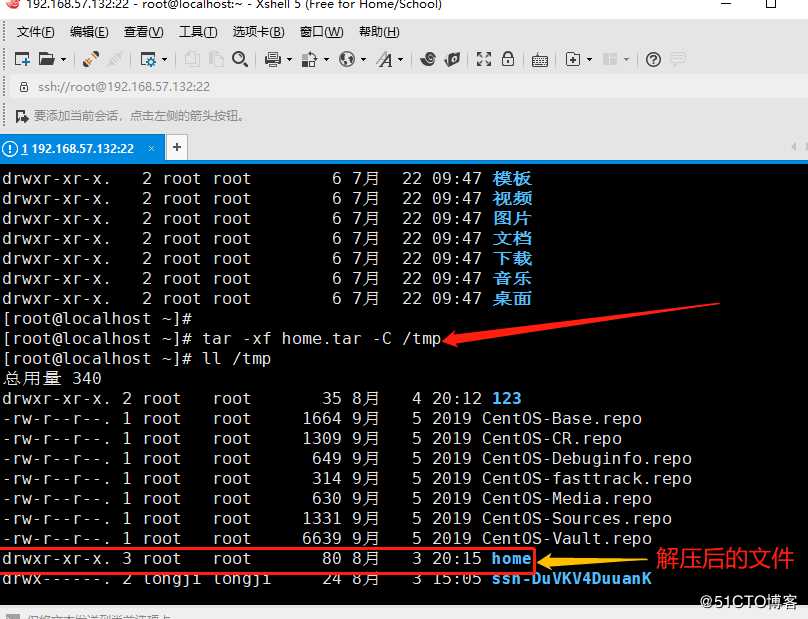Open the Help question mark icon
Image resolution: width=808 pixels, height=619 pixels.
coord(653,60)
